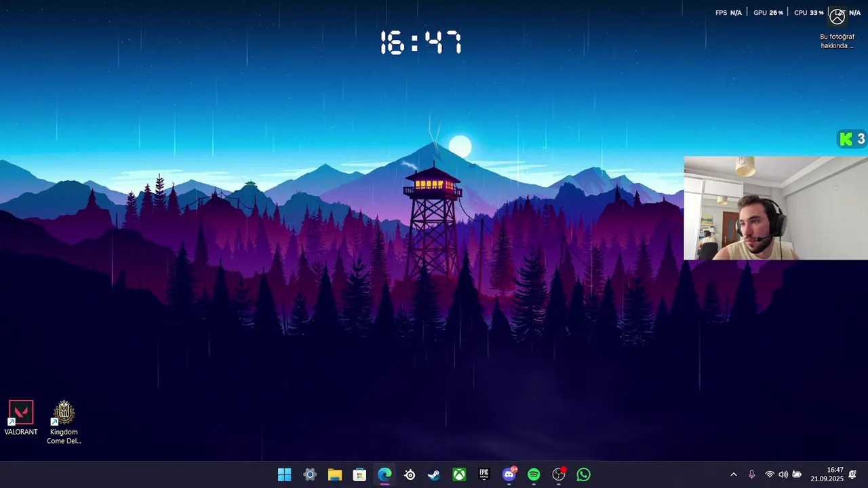The height and width of the screenshot is (488, 868).
Task: Click the CPU 33% overlay reading
Action: [x=808, y=13]
